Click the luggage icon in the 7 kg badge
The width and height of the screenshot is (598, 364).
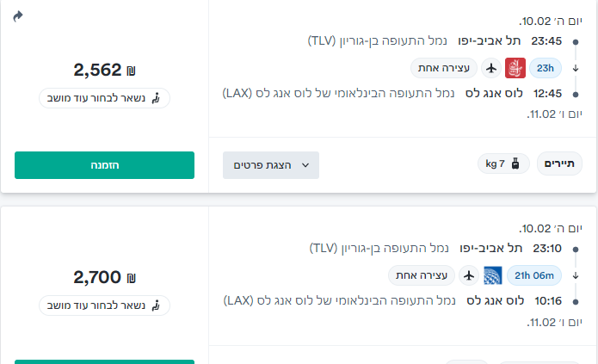[515, 163]
